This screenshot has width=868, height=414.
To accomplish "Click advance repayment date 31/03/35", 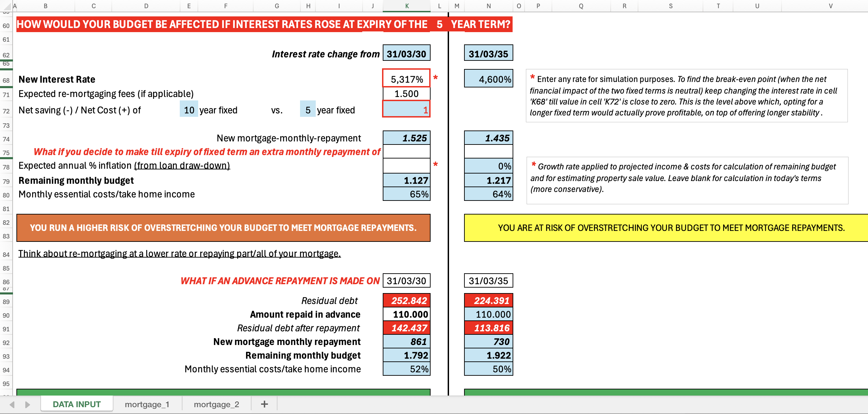I will point(488,280).
